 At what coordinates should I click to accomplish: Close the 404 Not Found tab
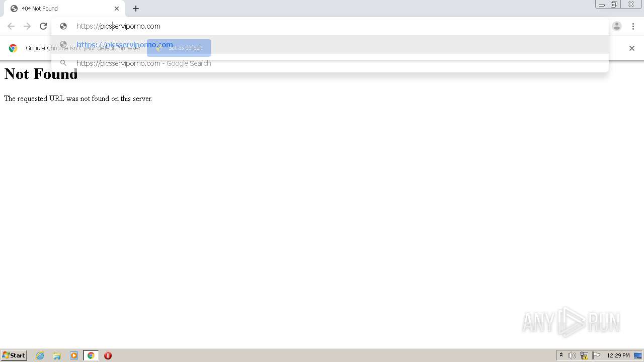pos(117,9)
